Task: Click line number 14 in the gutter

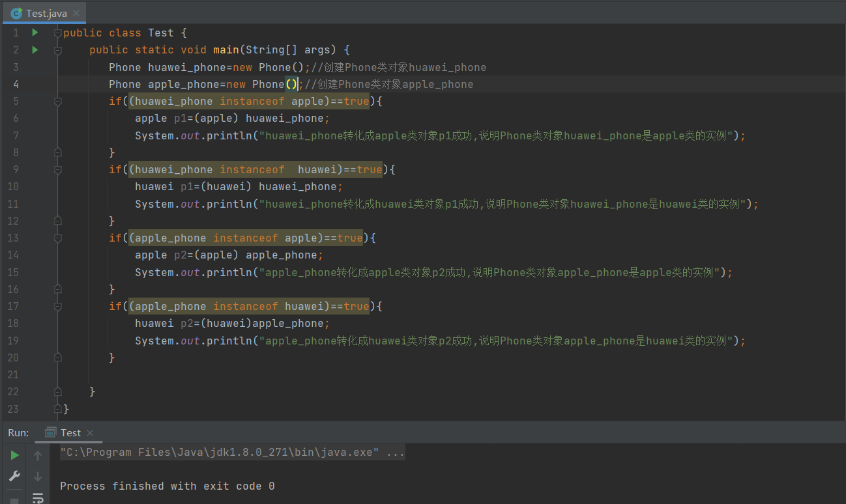Action: coord(13,255)
